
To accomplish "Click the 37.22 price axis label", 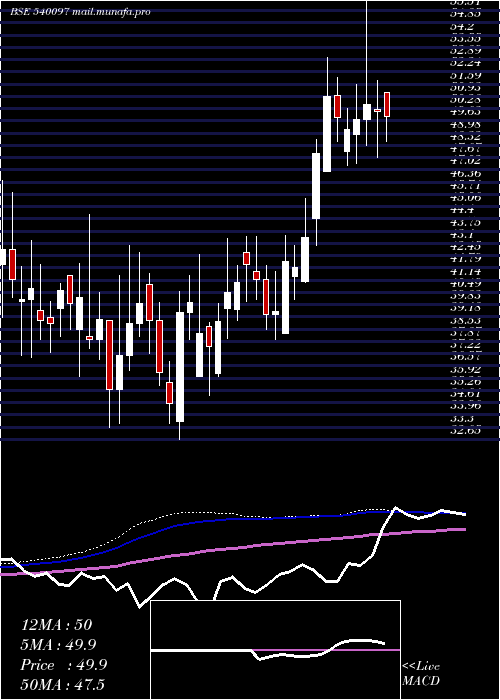I will point(465,344).
